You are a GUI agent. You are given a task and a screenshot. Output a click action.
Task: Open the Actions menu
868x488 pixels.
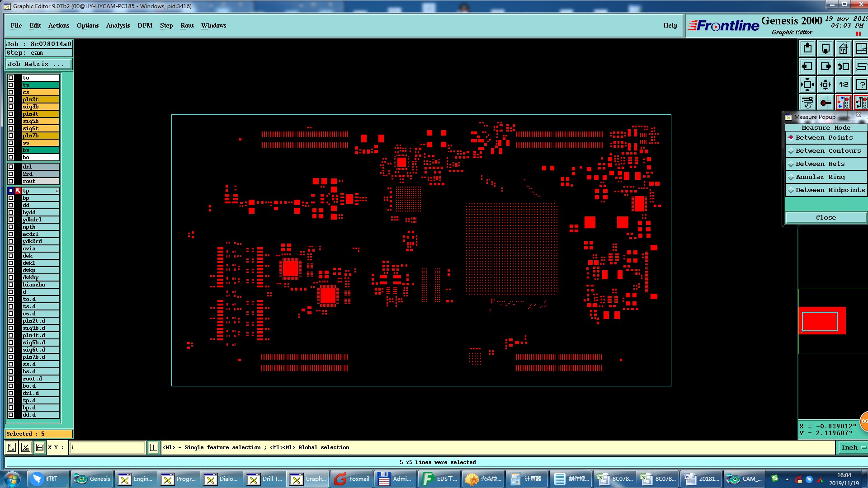pyautogui.click(x=59, y=26)
